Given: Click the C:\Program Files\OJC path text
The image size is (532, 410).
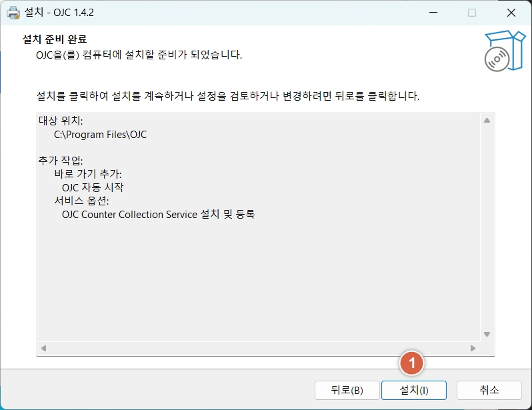Looking at the screenshot, I should (100, 135).
